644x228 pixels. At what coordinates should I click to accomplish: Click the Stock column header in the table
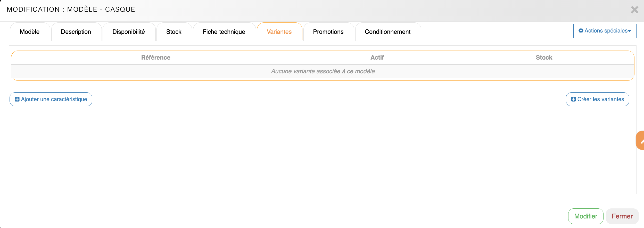pyautogui.click(x=544, y=58)
